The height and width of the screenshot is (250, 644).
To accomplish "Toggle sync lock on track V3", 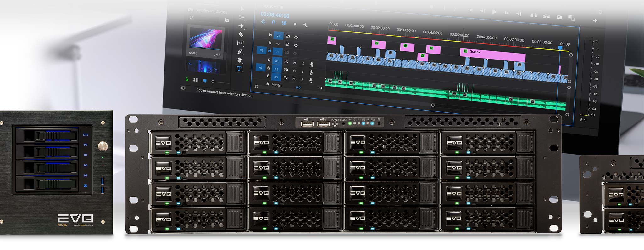I will [x=287, y=37].
